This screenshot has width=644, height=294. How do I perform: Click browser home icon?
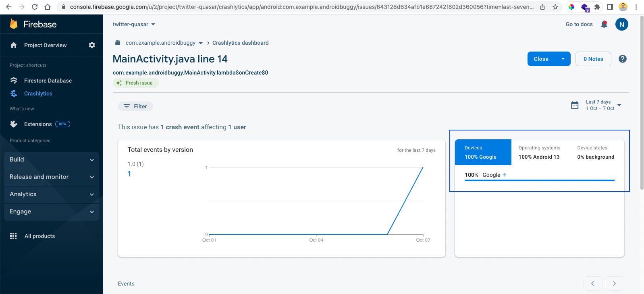click(x=48, y=7)
